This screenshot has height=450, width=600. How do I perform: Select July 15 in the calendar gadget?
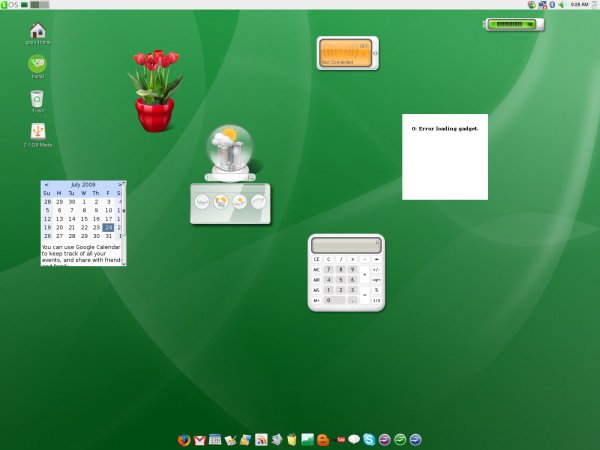84,219
